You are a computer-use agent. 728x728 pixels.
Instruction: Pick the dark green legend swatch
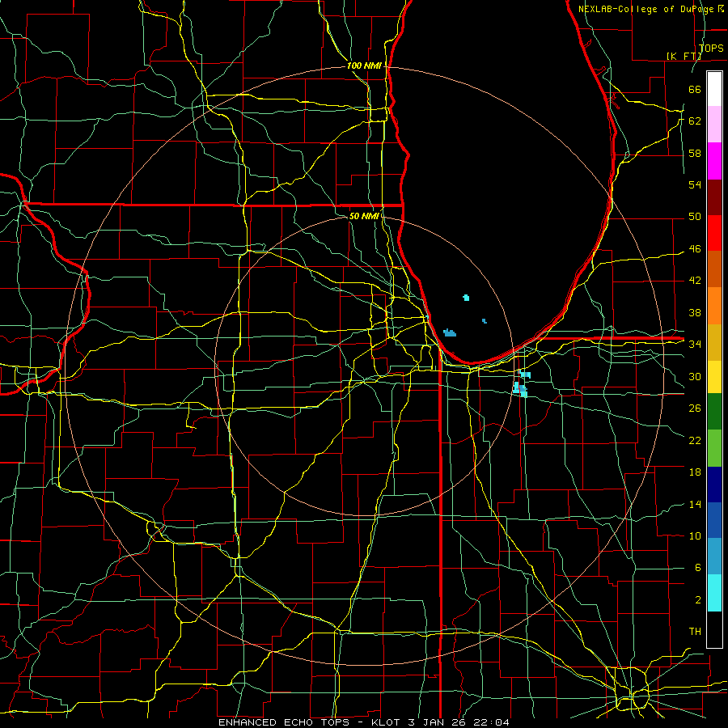714,412
